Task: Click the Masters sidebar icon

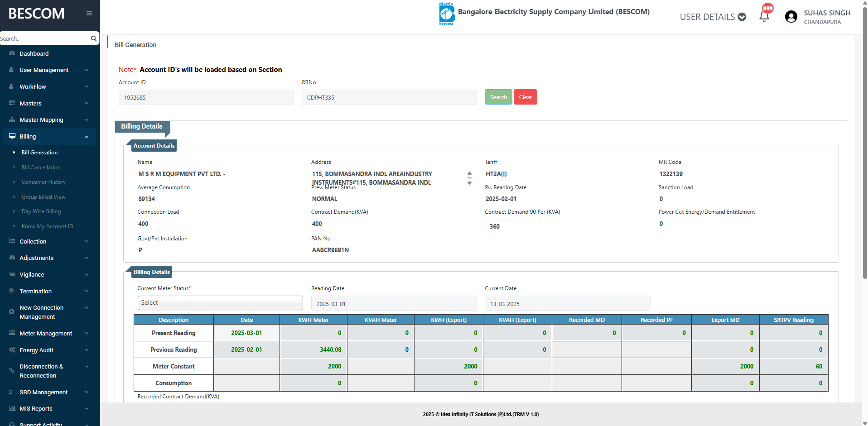Action: pyautogui.click(x=12, y=103)
